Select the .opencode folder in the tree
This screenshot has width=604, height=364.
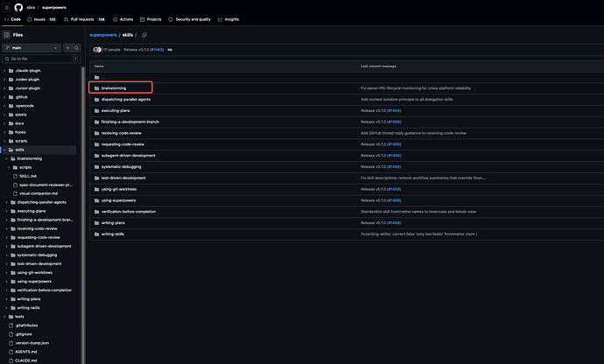[25, 106]
